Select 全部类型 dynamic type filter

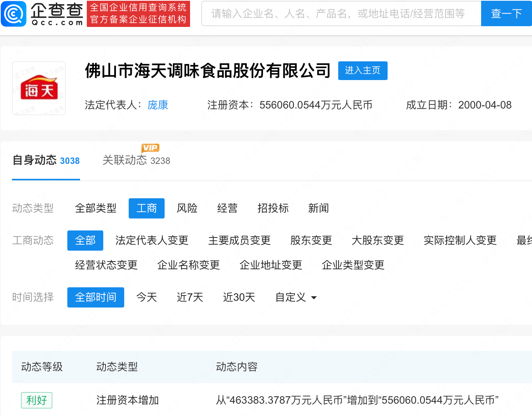click(x=95, y=208)
